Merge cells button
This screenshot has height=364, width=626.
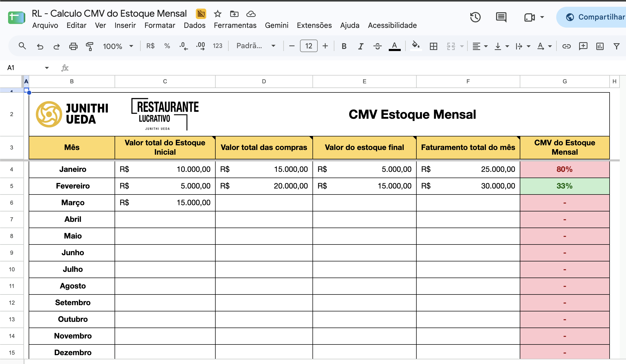(x=451, y=46)
